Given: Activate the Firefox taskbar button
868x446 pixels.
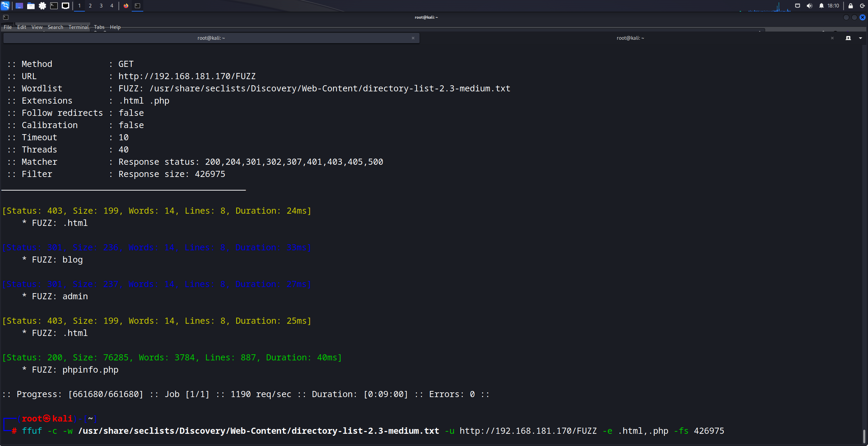Looking at the screenshot, I should tap(126, 6).
